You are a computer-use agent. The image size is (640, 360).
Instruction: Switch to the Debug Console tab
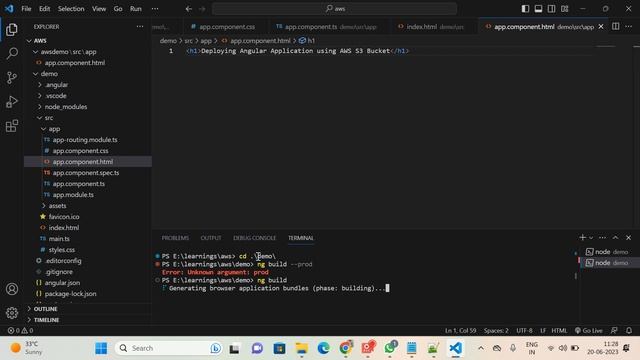[255, 238]
